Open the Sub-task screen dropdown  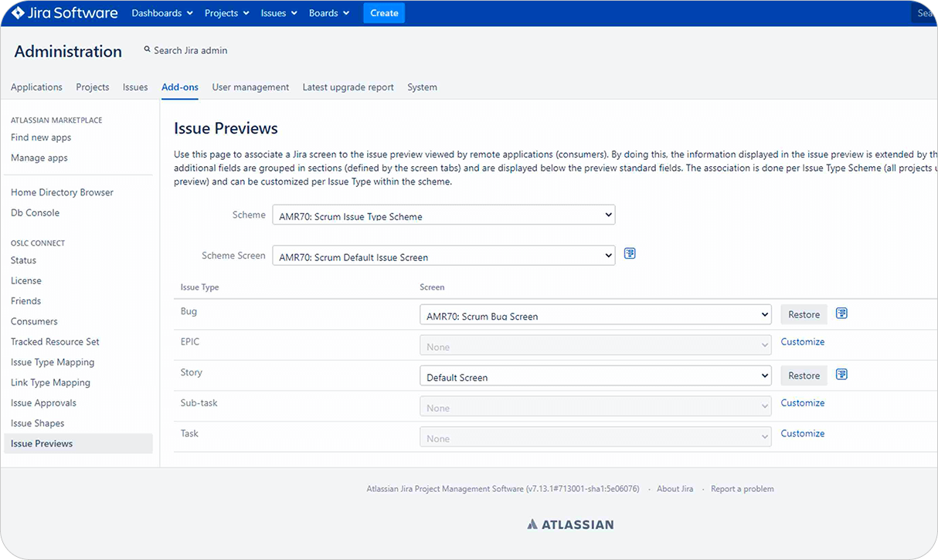coord(596,406)
